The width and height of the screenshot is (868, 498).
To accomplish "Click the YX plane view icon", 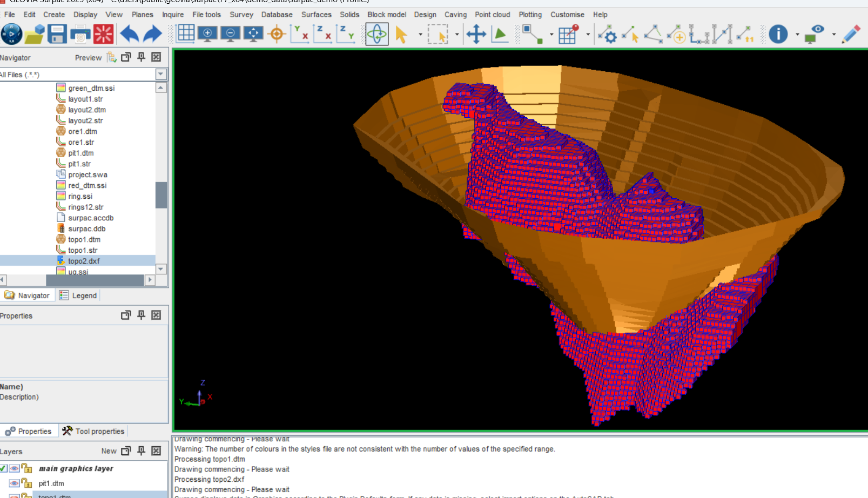I will 299,34.
